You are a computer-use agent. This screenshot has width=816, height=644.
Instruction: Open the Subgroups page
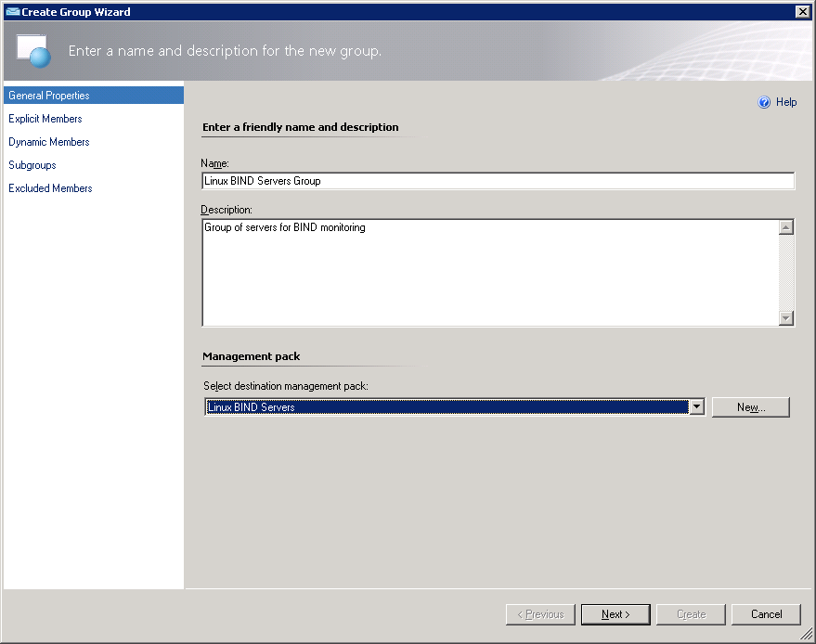[x=32, y=165]
